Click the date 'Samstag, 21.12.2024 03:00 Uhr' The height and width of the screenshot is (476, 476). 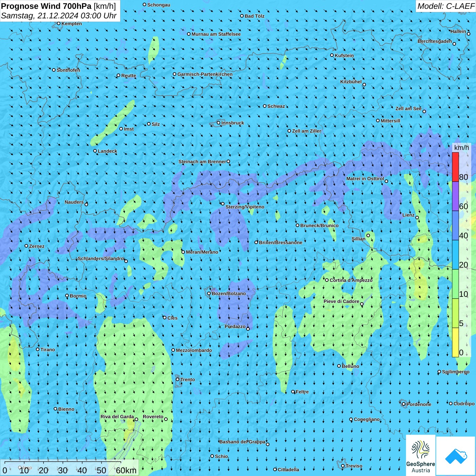tap(59, 16)
